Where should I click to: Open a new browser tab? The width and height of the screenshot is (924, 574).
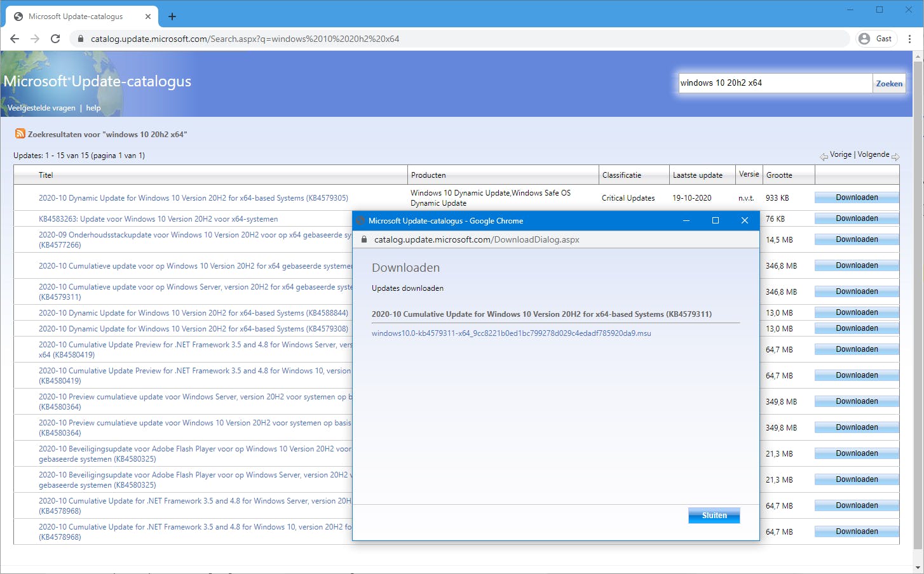tap(172, 17)
